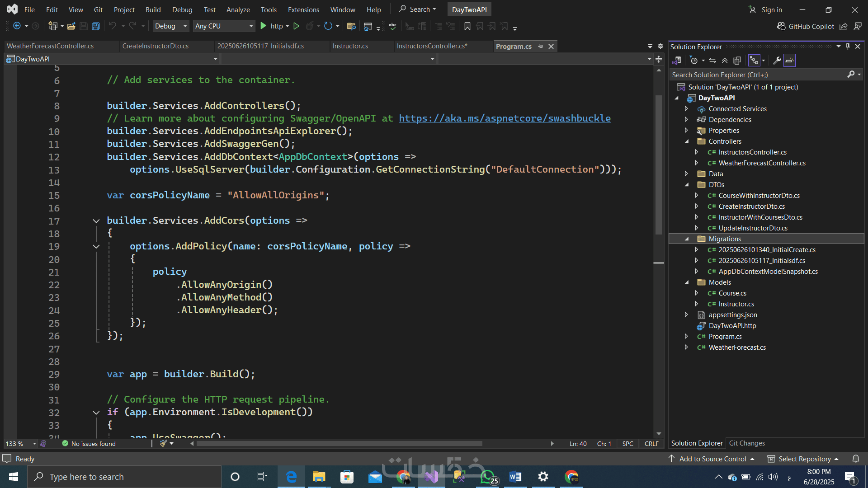This screenshot has width=868, height=488.
Task: Toggle Preview Selected Items button
Action: tap(789, 61)
